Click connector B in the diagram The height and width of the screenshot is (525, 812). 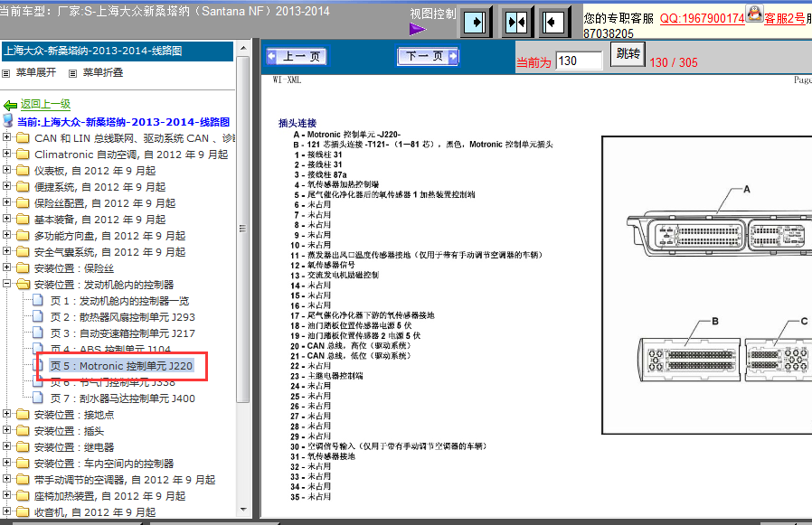coord(689,360)
